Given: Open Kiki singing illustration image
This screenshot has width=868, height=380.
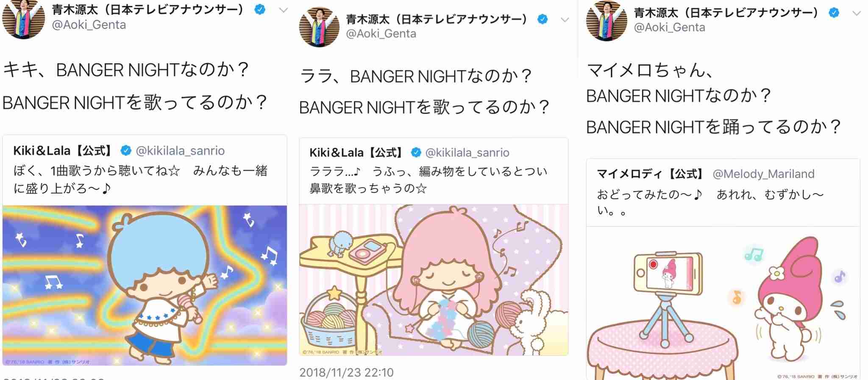Looking at the screenshot, I should [145, 285].
